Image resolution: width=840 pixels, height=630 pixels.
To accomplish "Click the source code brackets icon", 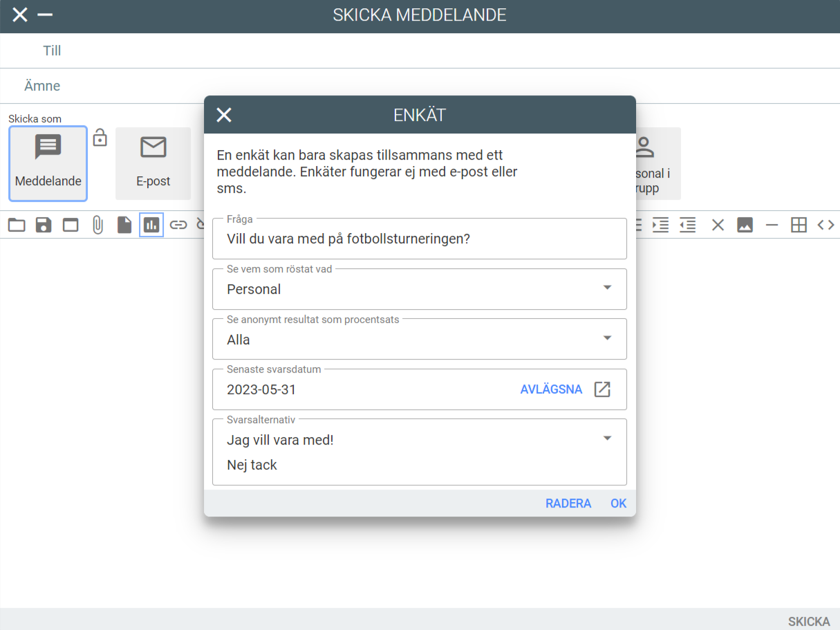I will (825, 225).
